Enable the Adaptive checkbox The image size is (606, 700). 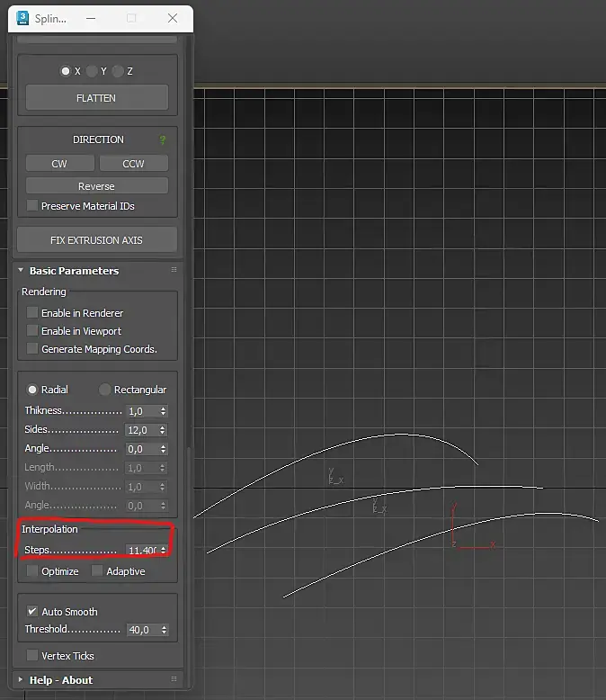click(x=97, y=570)
